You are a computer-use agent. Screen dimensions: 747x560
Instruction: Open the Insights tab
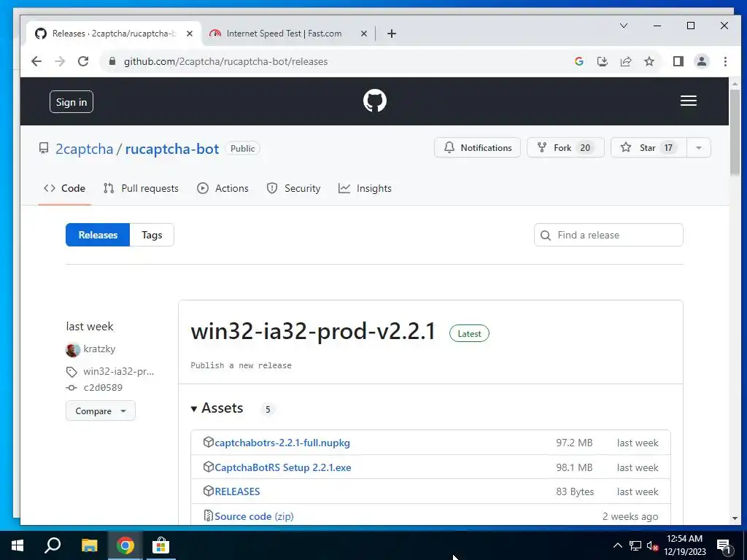[365, 189]
